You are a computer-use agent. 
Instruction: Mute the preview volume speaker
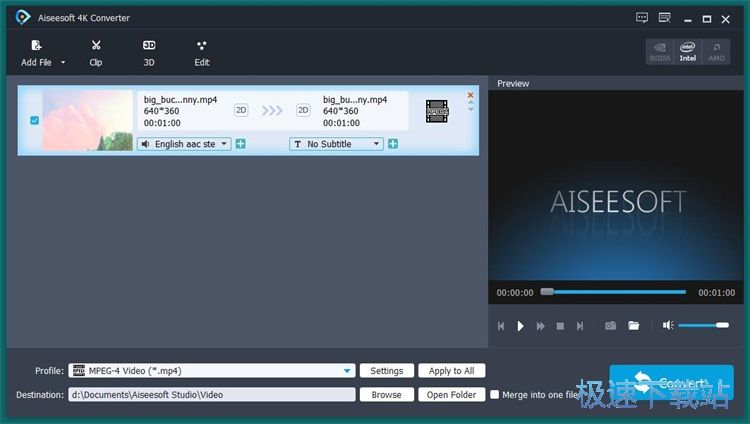coord(668,325)
